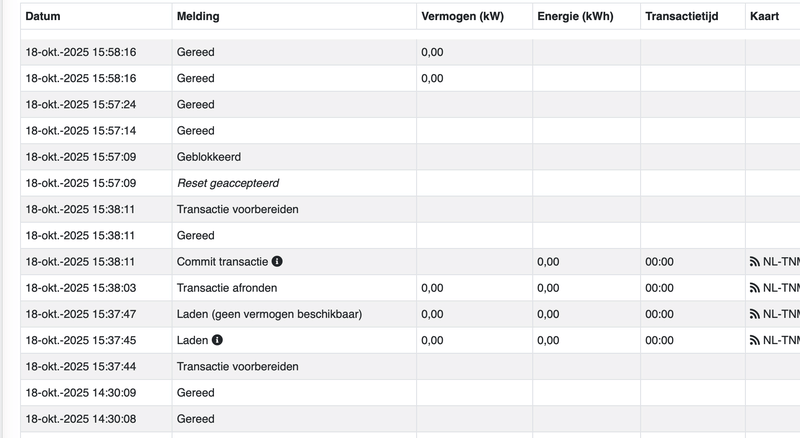Click the Transactietijd column header
The height and width of the screenshot is (438, 800).
click(682, 17)
